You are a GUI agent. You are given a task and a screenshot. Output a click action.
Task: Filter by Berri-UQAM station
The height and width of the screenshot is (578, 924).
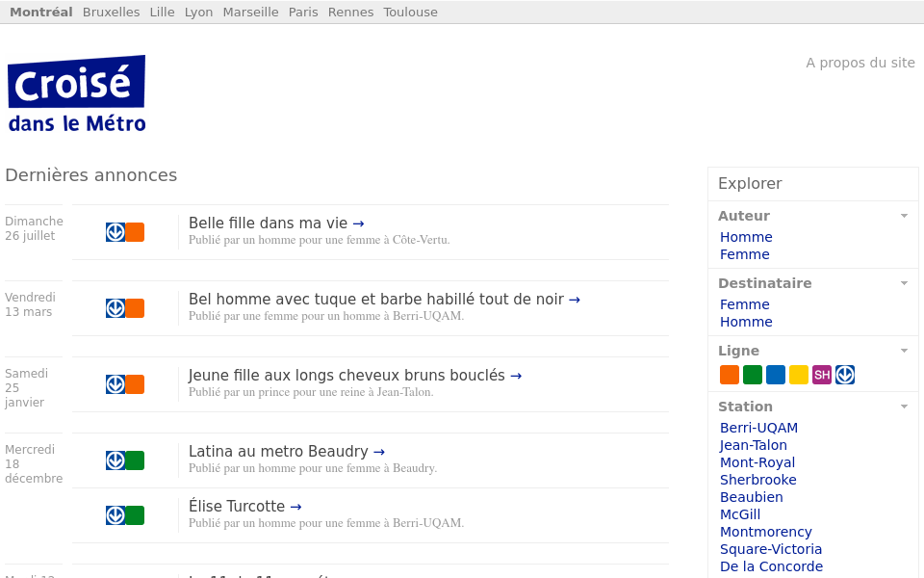pos(758,428)
